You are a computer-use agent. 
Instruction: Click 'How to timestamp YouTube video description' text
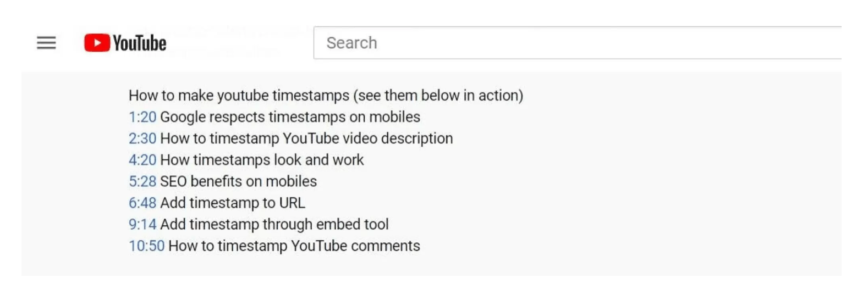point(306,138)
